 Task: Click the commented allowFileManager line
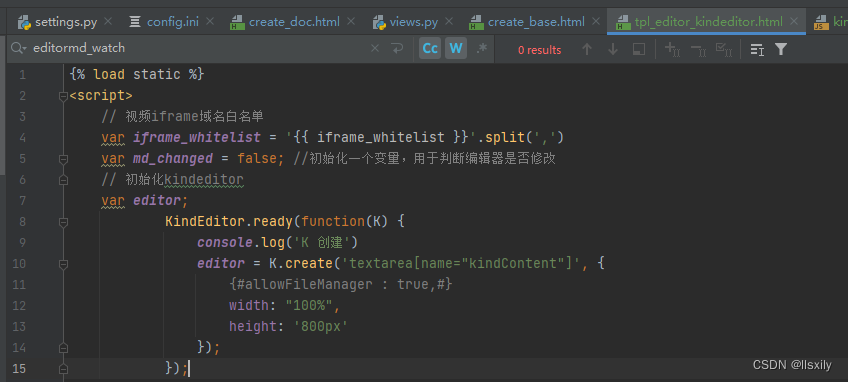[340, 284]
